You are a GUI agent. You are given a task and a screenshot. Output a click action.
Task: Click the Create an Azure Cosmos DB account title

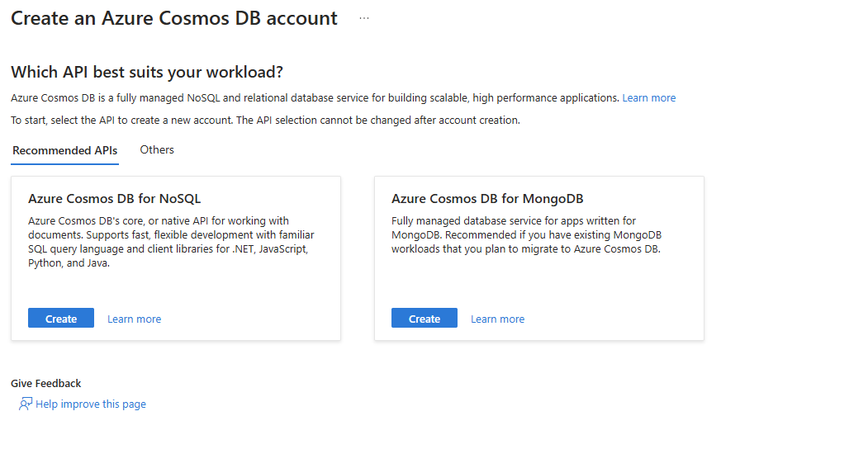coord(173,18)
